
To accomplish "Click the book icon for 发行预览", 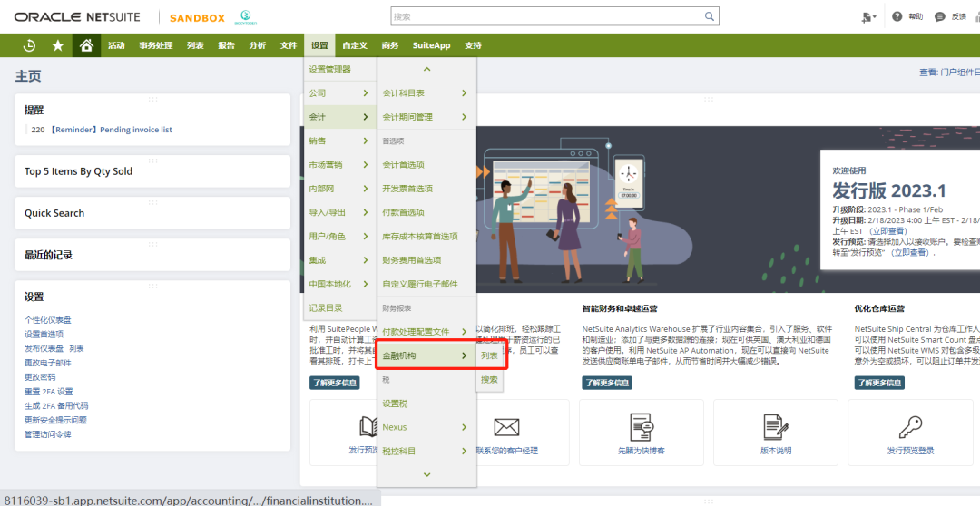I will click(368, 427).
